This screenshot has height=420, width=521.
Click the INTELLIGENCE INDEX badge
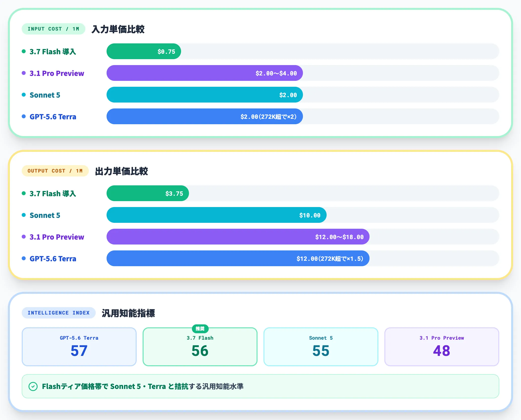pyautogui.click(x=59, y=313)
